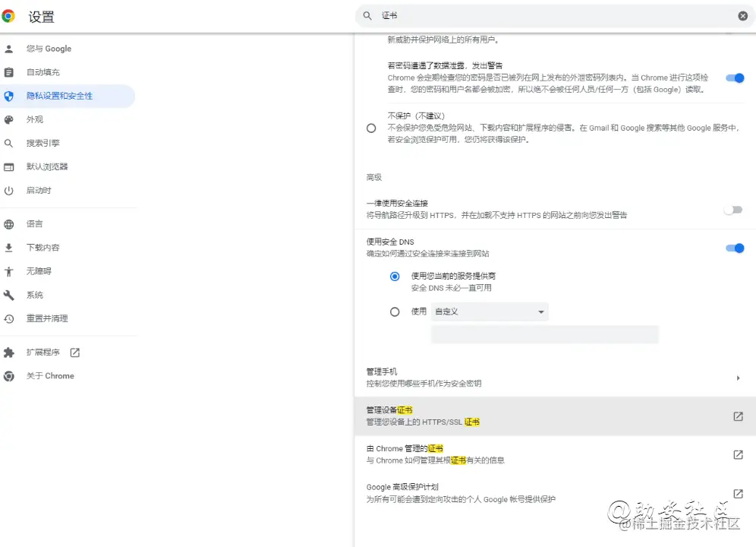Click the 重置并清理 label in sidebar
Screen dimensions: 756x547
click(47, 318)
